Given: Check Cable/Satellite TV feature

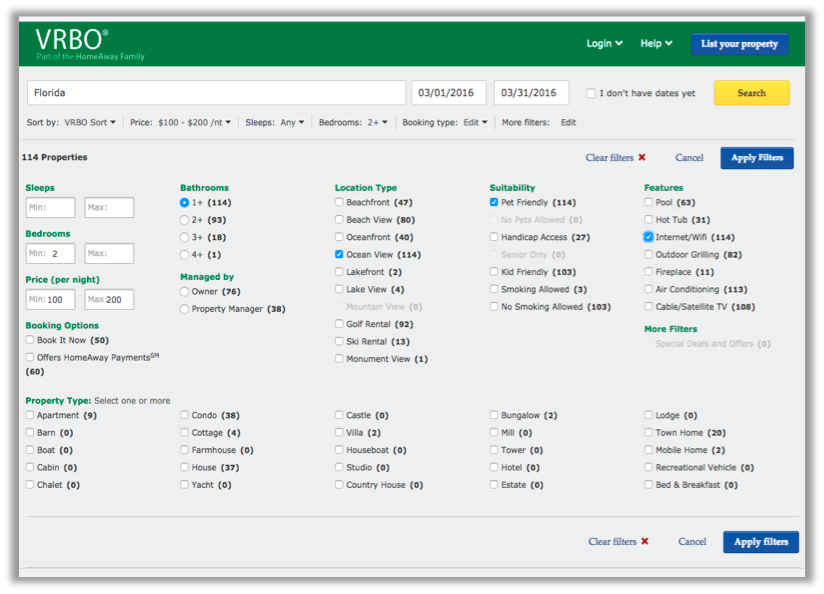Looking at the screenshot, I should tap(648, 306).
